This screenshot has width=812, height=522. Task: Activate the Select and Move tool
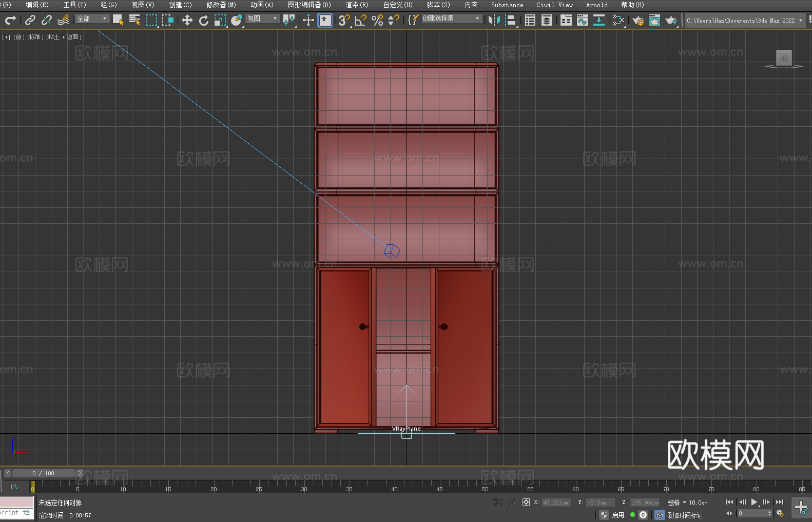(x=187, y=20)
